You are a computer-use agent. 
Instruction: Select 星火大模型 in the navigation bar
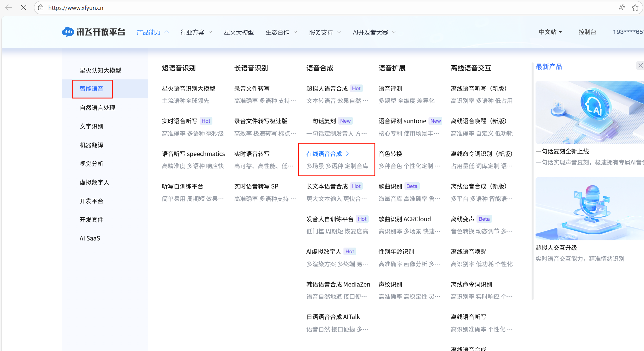point(239,32)
